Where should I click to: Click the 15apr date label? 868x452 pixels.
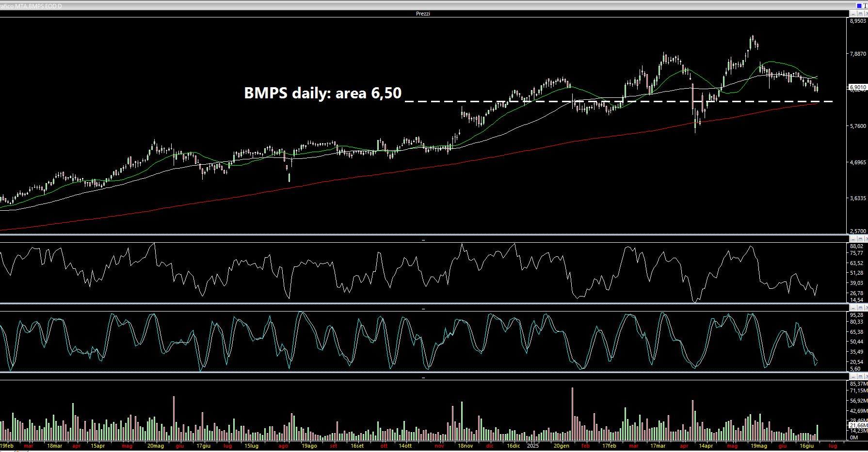[97, 446]
